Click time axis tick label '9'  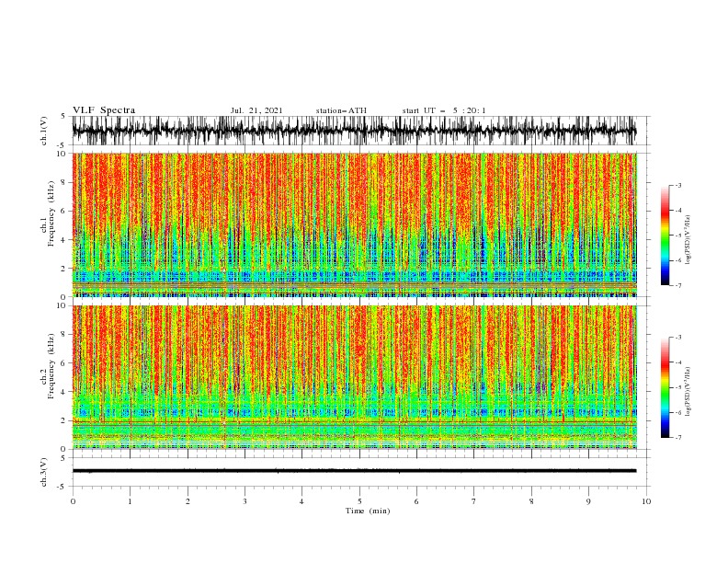tap(588, 501)
